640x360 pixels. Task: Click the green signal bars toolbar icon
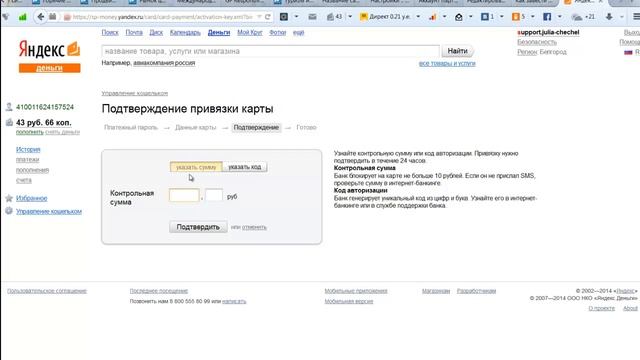coord(22,17)
